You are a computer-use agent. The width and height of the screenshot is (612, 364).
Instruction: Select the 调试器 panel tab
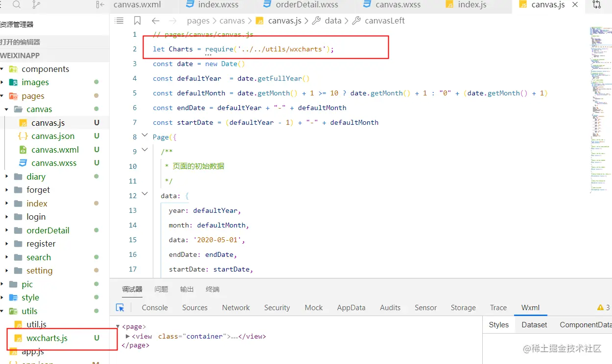click(x=132, y=289)
